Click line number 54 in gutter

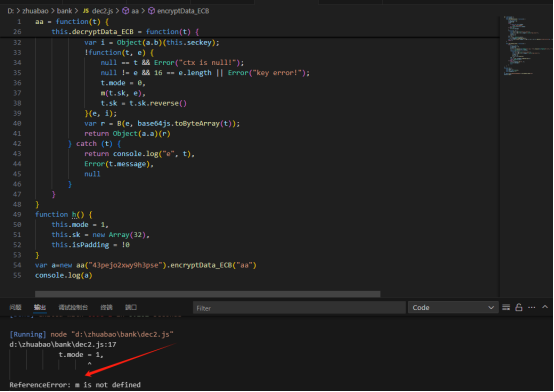17,265
